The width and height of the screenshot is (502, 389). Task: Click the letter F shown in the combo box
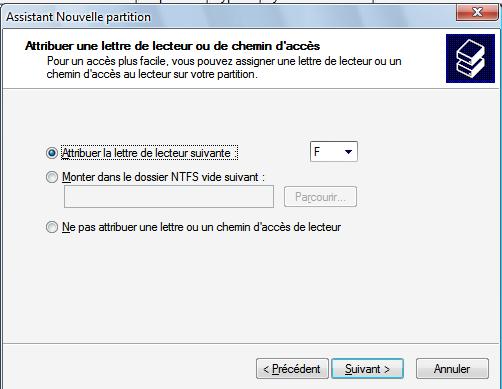[x=317, y=152]
